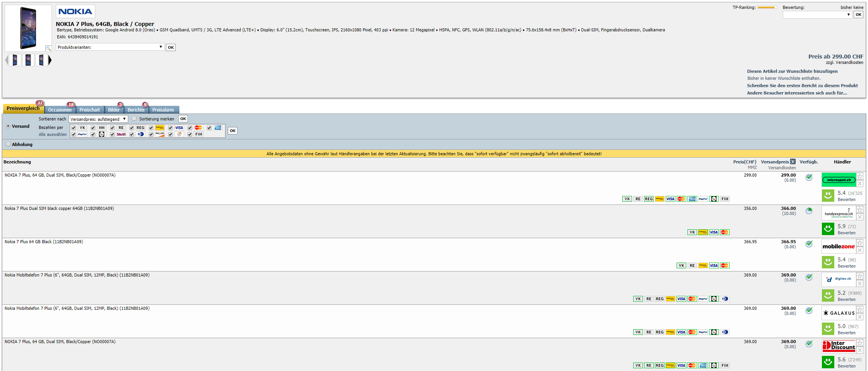Switch to the Preisvergleich tab
The image size is (868, 371).
pyautogui.click(x=23, y=108)
